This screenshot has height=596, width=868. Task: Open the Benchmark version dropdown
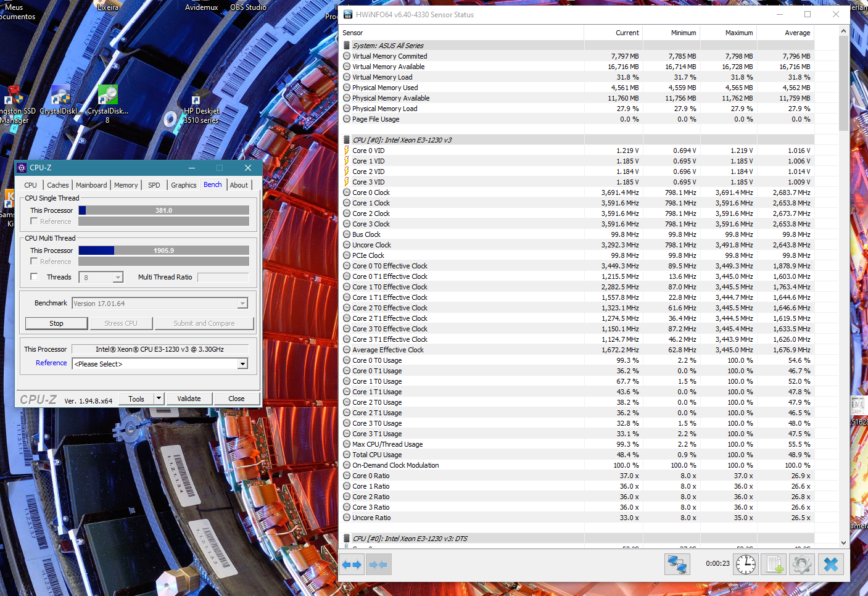tap(242, 304)
